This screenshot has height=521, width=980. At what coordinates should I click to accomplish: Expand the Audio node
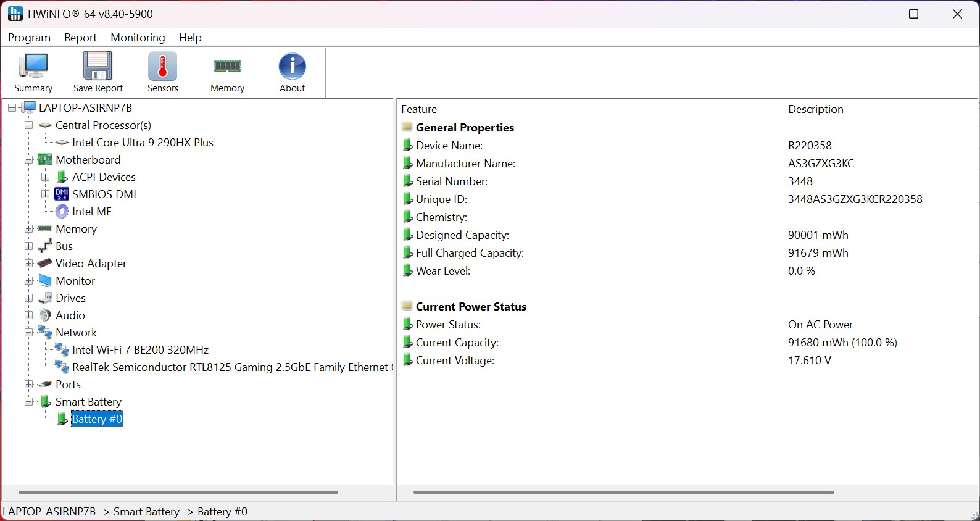point(28,315)
